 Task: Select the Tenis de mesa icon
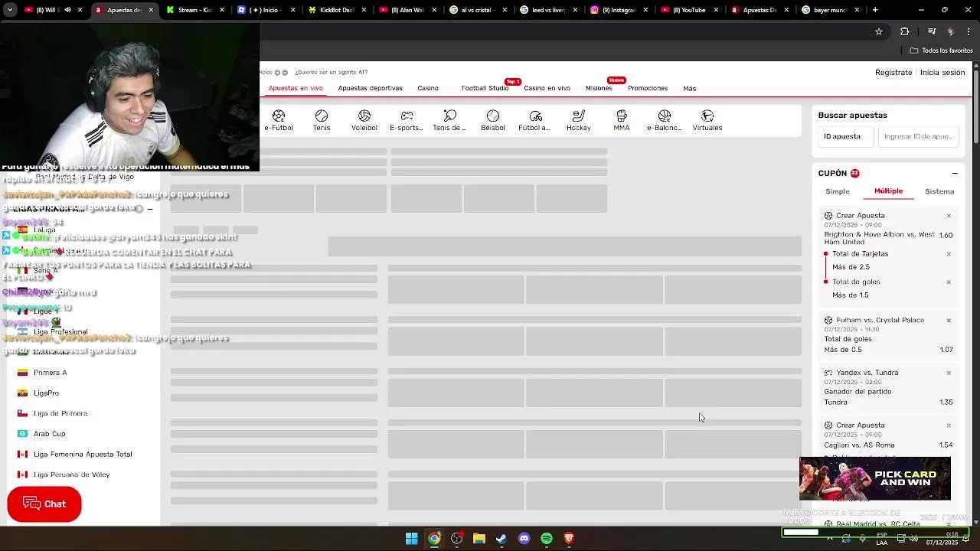pyautogui.click(x=449, y=120)
